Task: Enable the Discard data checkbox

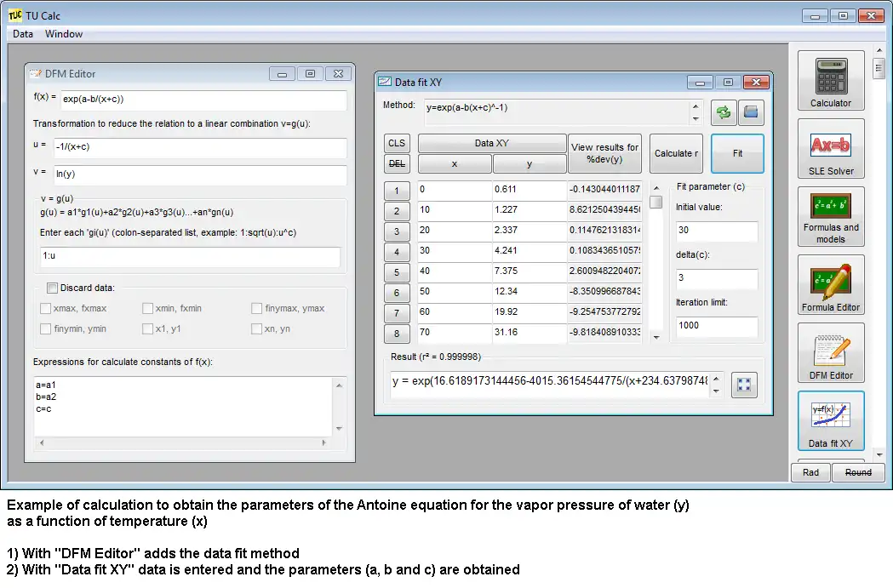Action: [x=53, y=288]
